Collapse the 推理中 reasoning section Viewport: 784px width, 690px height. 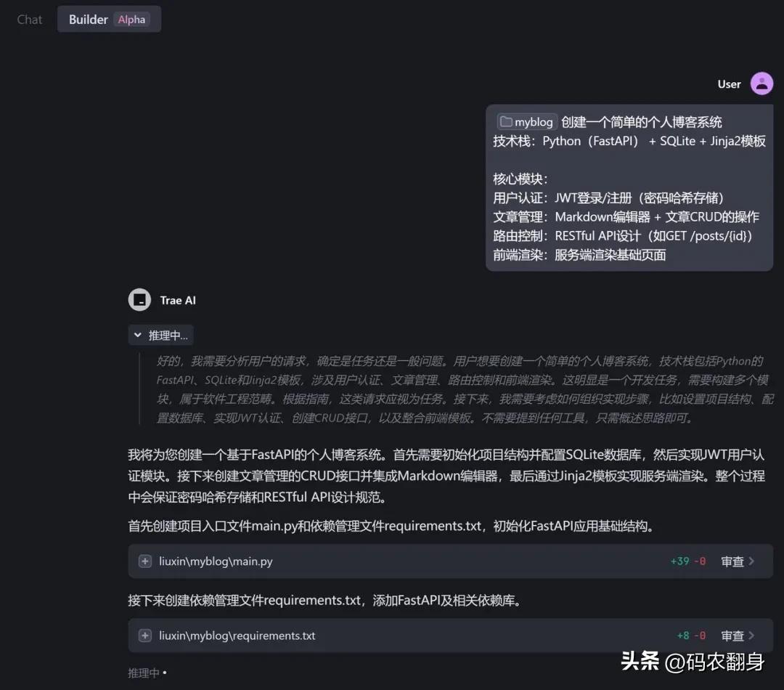139,335
